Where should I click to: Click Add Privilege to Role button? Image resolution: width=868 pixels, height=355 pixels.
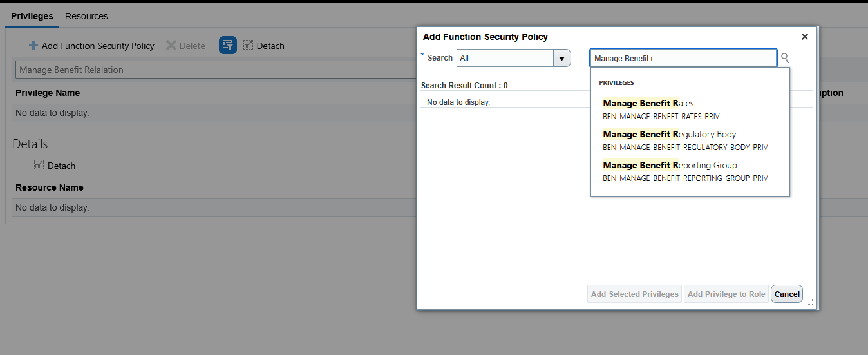pyautogui.click(x=726, y=294)
